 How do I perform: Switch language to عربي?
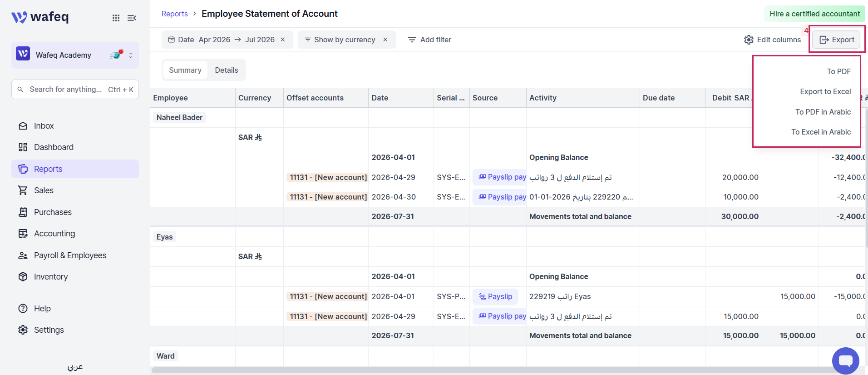coord(75,367)
